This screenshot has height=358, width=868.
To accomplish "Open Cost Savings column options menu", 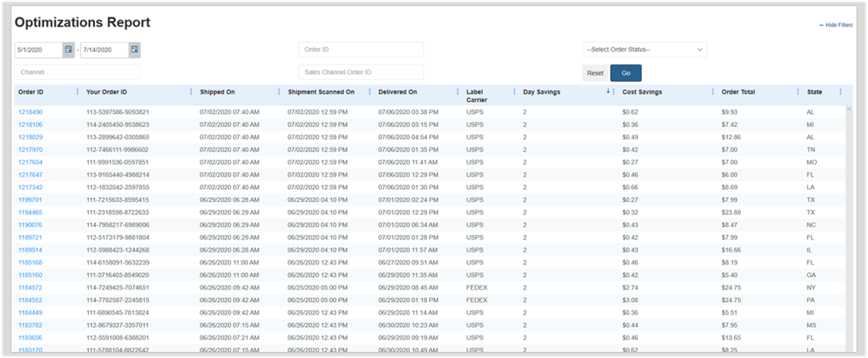I will click(x=713, y=92).
